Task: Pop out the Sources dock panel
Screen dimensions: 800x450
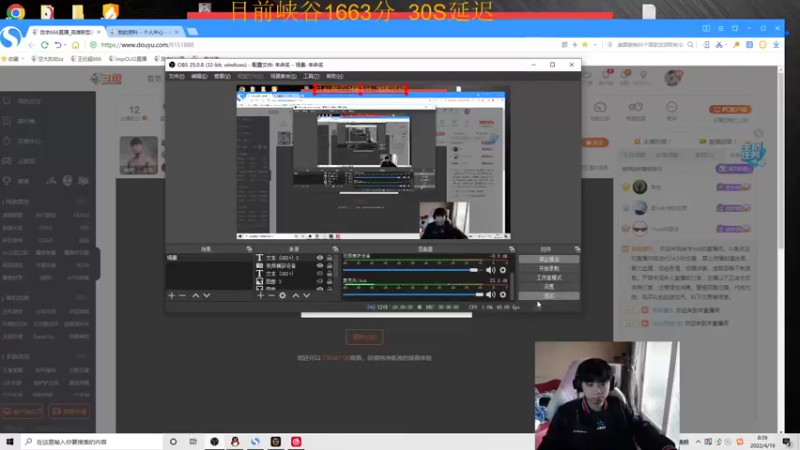Action: coord(335,249)
